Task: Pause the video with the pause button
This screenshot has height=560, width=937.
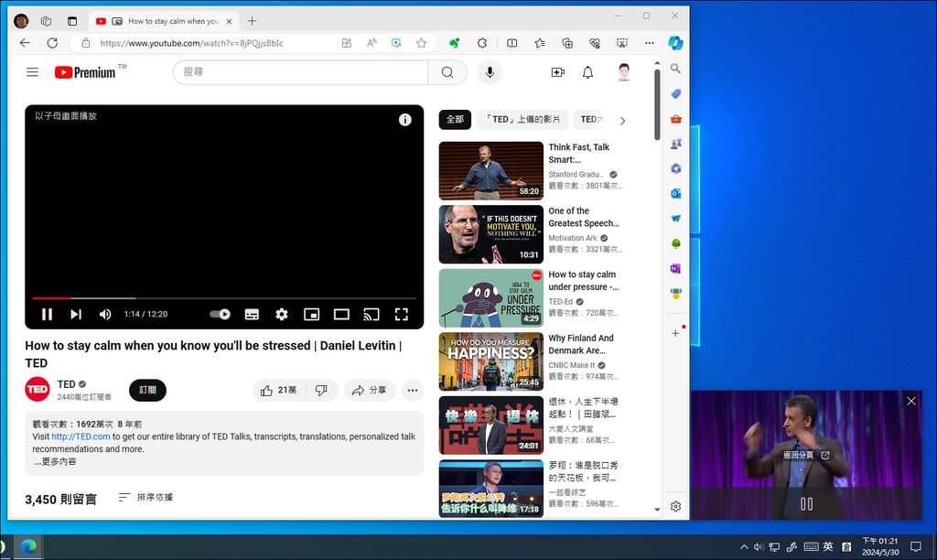Action: 47,314
